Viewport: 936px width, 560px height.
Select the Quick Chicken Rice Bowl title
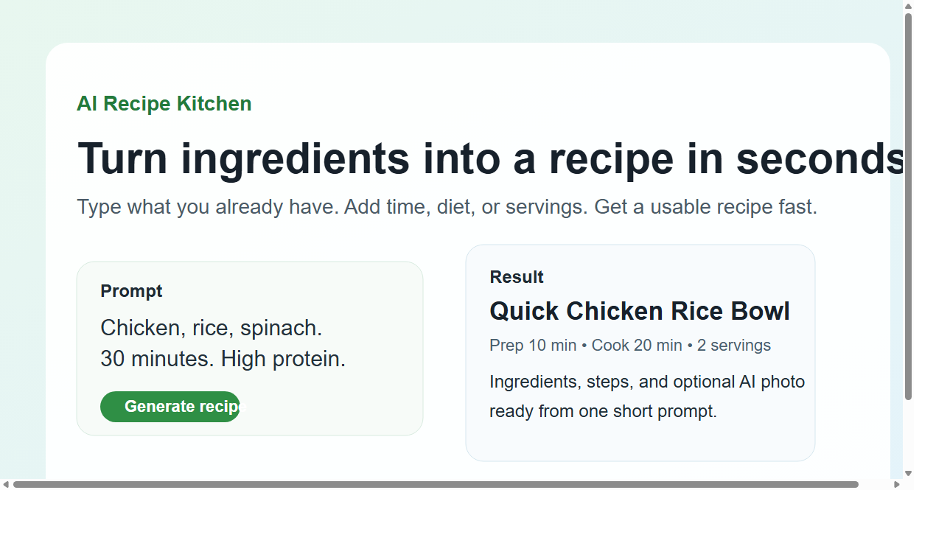[640, 310]
